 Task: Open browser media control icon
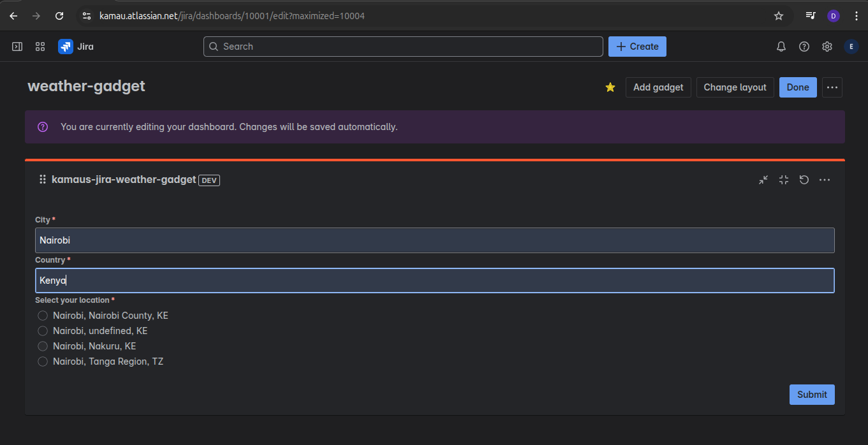[x=811, y=16]
